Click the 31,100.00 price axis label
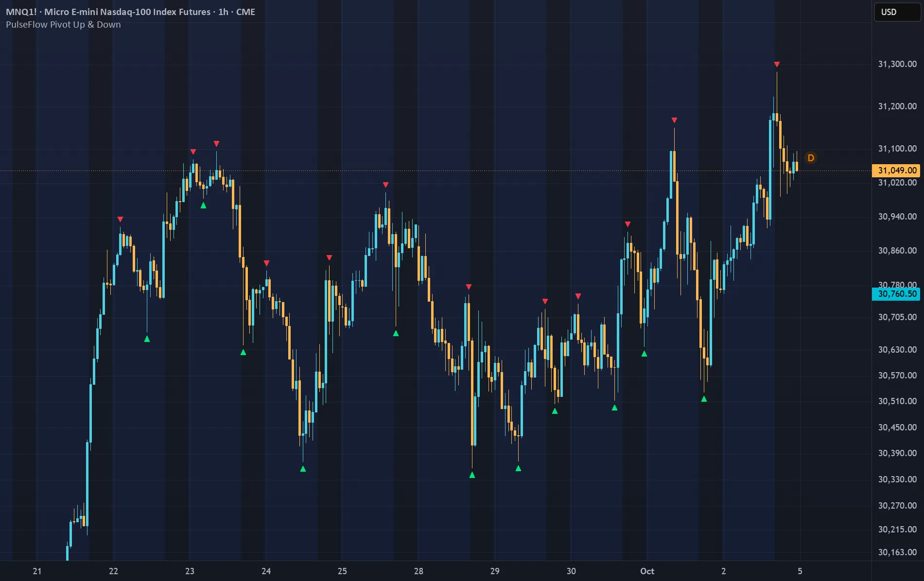This screenshot has height=581, width=924. click(x=897, y=149)
